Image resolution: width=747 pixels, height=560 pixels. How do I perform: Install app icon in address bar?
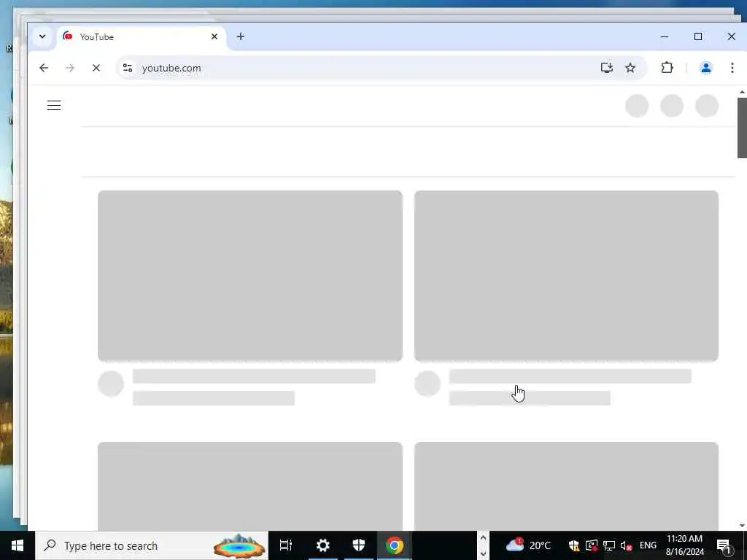coord(606,68)
